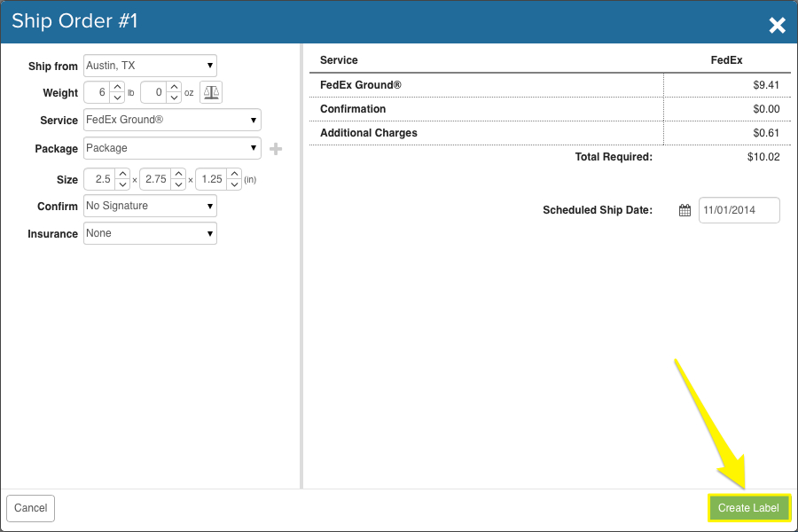Decrease the weight ounces value
This screenshot has height=532, width=798.
coord(173,98)
